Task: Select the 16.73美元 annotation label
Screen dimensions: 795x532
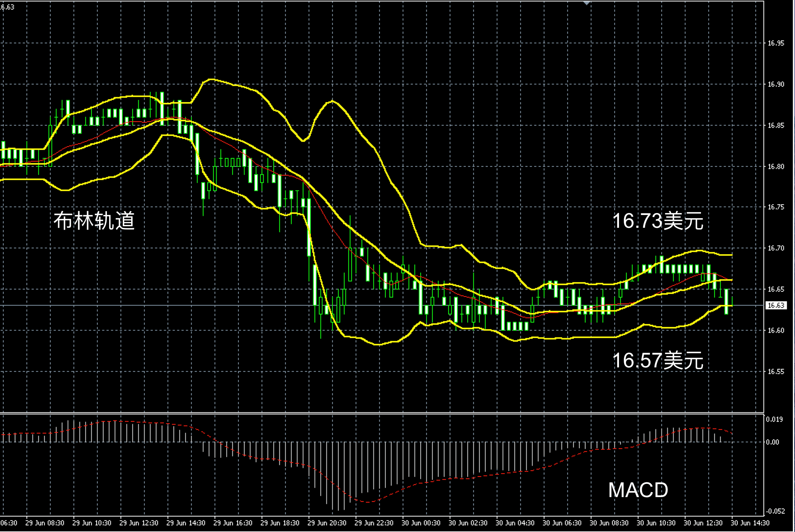Action: (x=658, y=221)
